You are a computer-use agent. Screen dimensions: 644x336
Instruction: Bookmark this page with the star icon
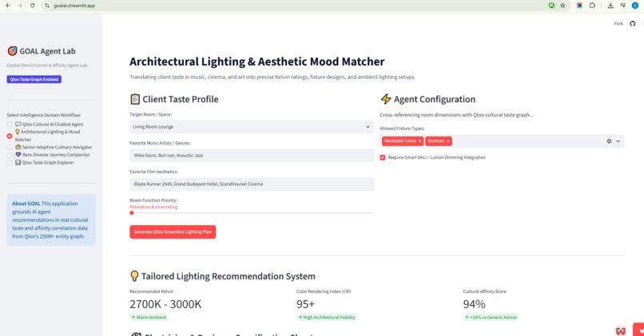pyautogui.click(x=563, y=6)
